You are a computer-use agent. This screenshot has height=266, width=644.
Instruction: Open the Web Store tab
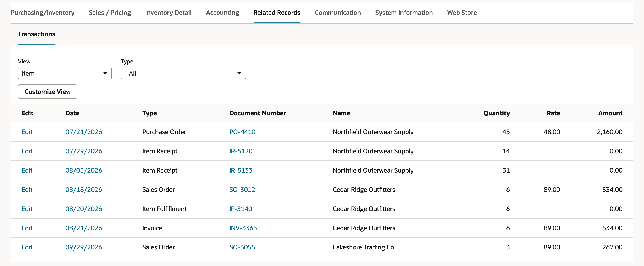point(462,13)
